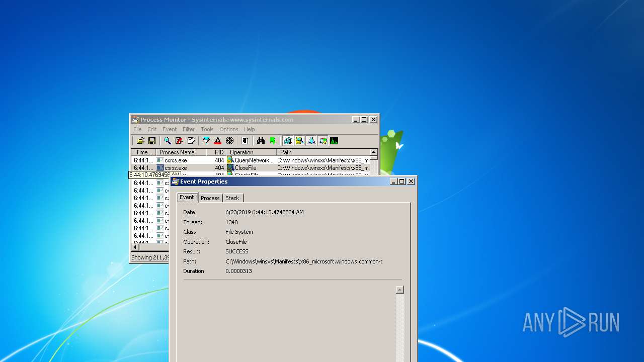Viewport: 644px width, 362px height.
Task: Click the event list scroll up arrow
Action: (x=374, y=152)
